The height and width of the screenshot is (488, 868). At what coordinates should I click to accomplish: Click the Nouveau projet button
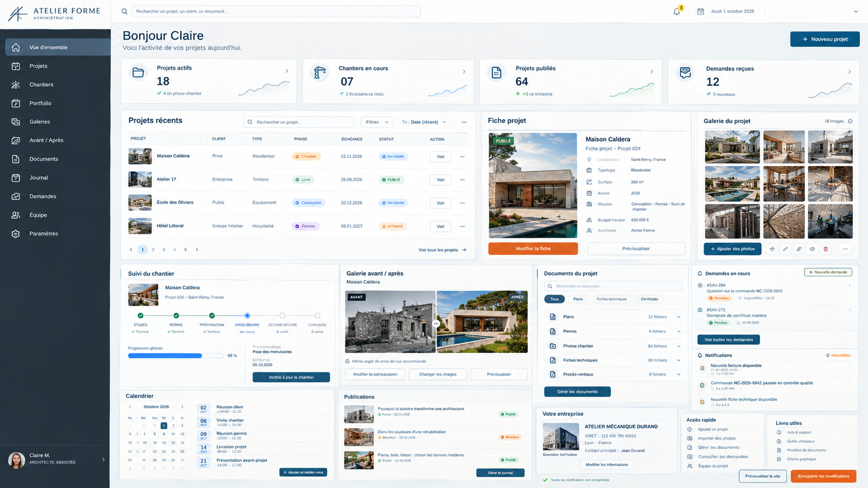825,39
